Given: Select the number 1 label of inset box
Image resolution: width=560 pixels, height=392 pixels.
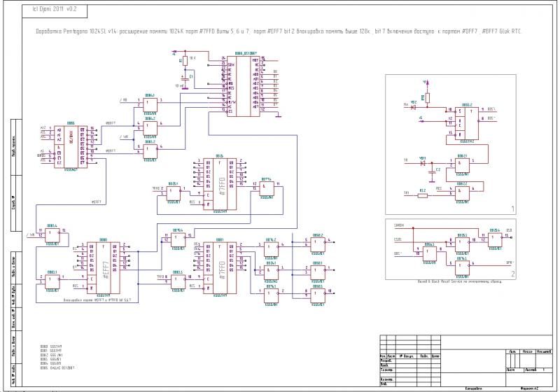Looking at the screenshot, I should click(512, 209).
